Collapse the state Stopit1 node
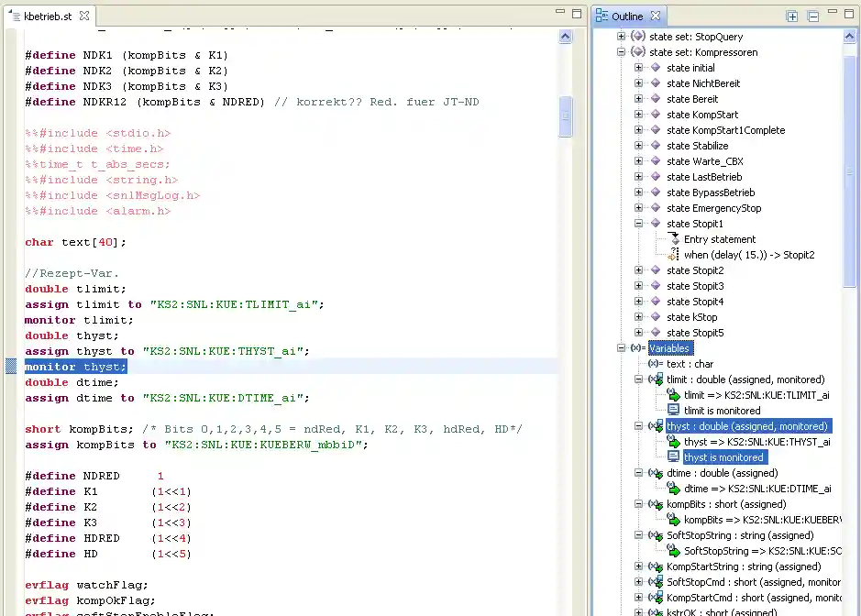 (x=639, y=224)
